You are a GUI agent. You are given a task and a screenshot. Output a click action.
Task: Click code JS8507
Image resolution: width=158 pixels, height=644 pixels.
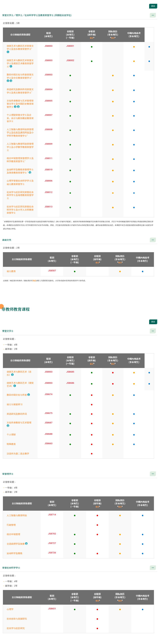[x=52, y=270]
